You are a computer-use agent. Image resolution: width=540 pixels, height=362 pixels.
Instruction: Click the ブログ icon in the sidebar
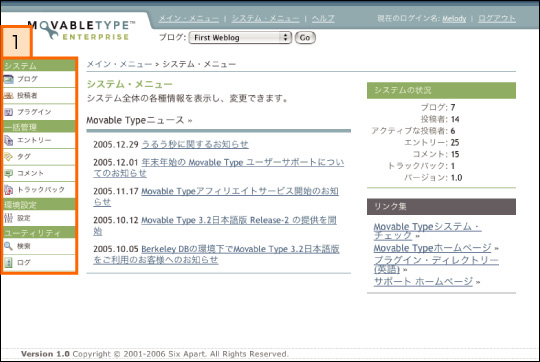(x=9, y=79)
